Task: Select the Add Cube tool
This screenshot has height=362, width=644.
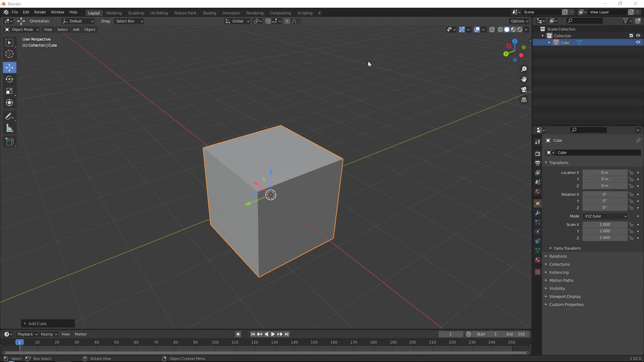Action: tap(9, 142)
